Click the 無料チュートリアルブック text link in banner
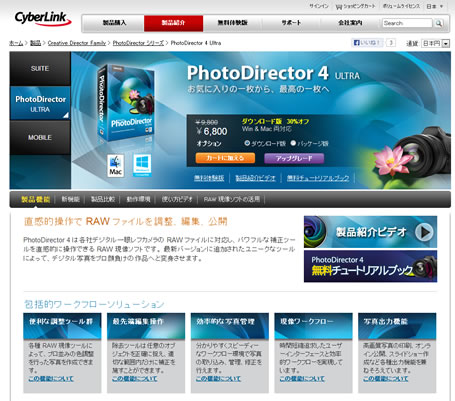 pyautogui.click(x=318, y=178)
